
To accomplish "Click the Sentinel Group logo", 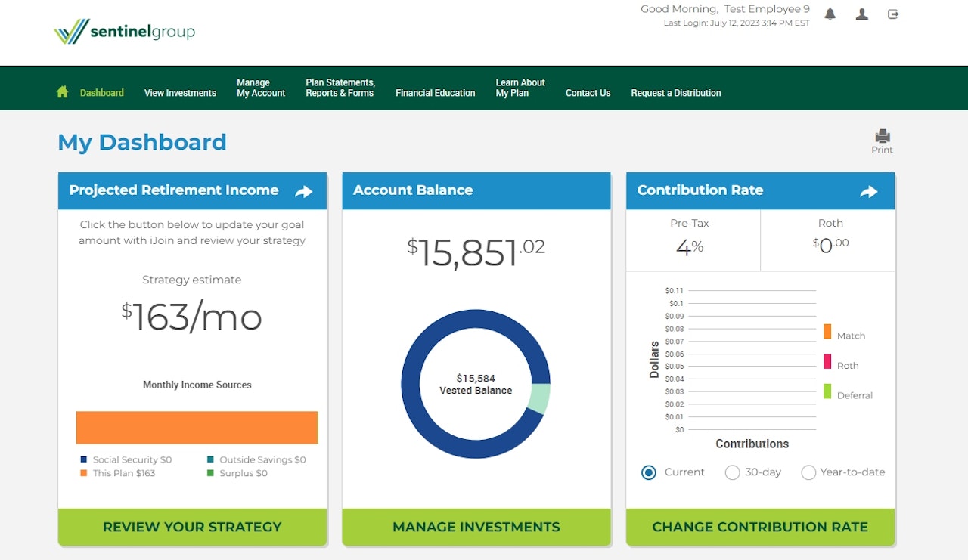I will coord(125,32).
